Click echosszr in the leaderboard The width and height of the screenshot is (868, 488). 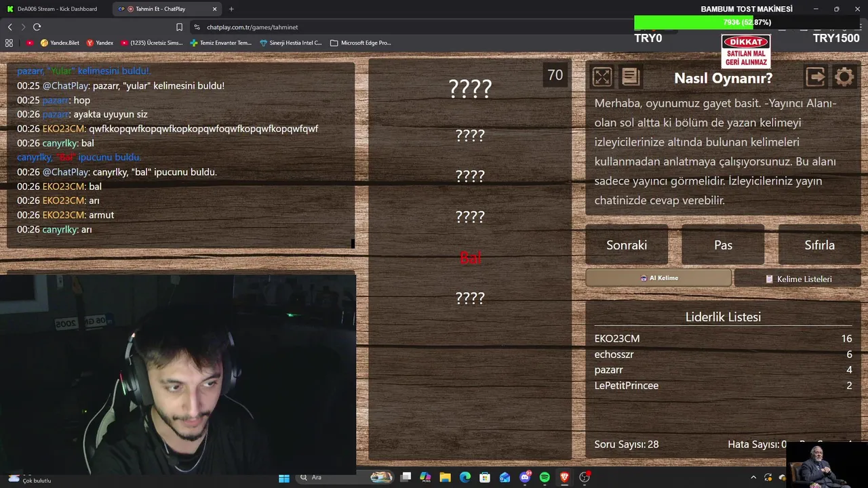tap(614, 354)
